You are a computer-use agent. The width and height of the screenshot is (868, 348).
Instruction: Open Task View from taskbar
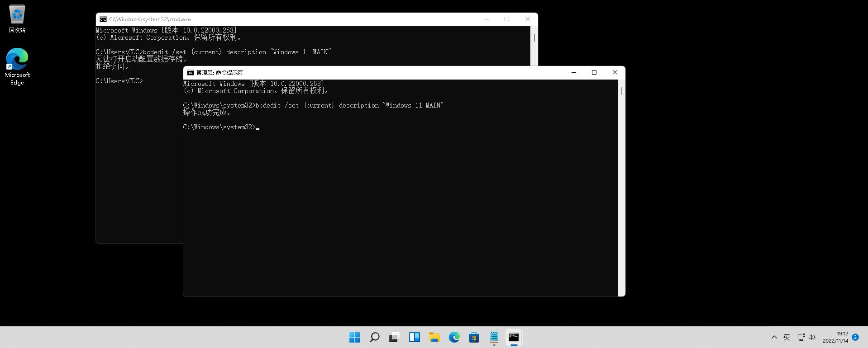(394, 337)
